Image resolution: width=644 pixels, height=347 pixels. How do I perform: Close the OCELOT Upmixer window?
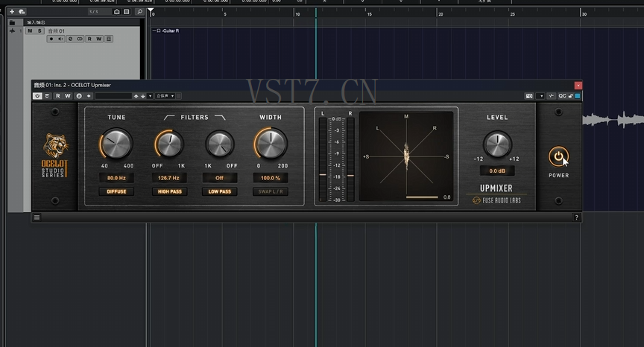point(578,86)
